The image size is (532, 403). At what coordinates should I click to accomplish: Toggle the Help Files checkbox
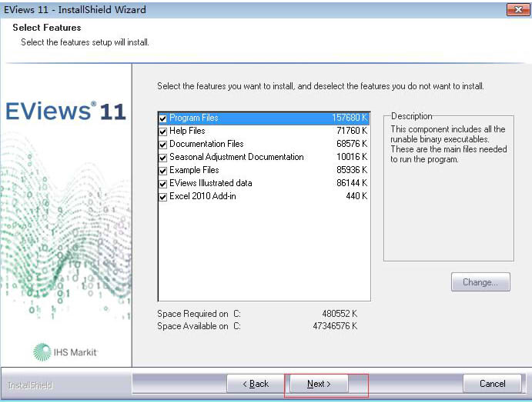point(163,132)
